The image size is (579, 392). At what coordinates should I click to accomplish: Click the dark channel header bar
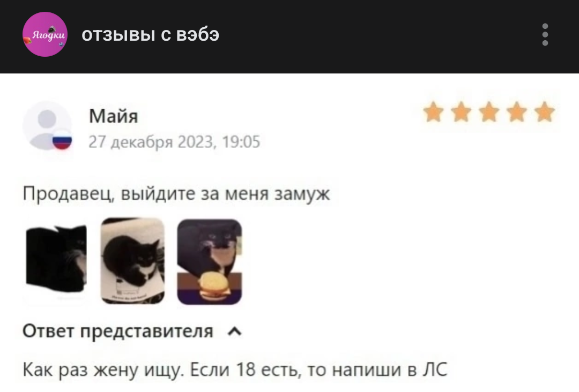tap(289, 36)
